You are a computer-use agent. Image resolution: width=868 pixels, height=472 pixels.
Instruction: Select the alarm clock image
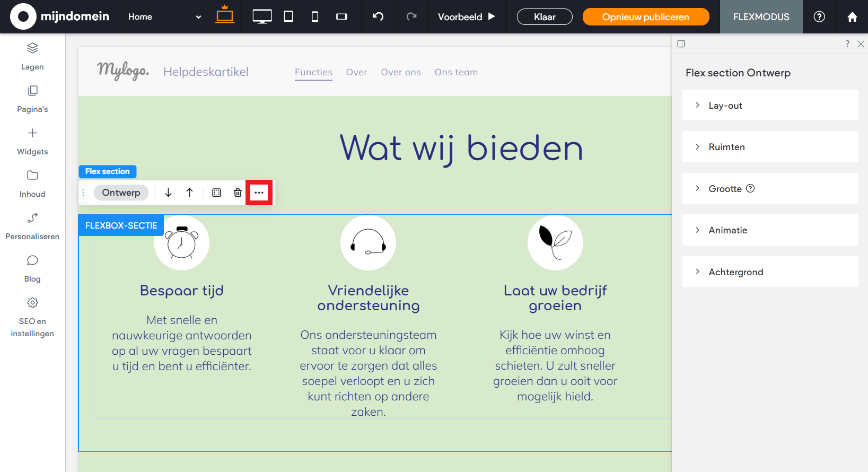pyautogui.click(x=181, y=242)
